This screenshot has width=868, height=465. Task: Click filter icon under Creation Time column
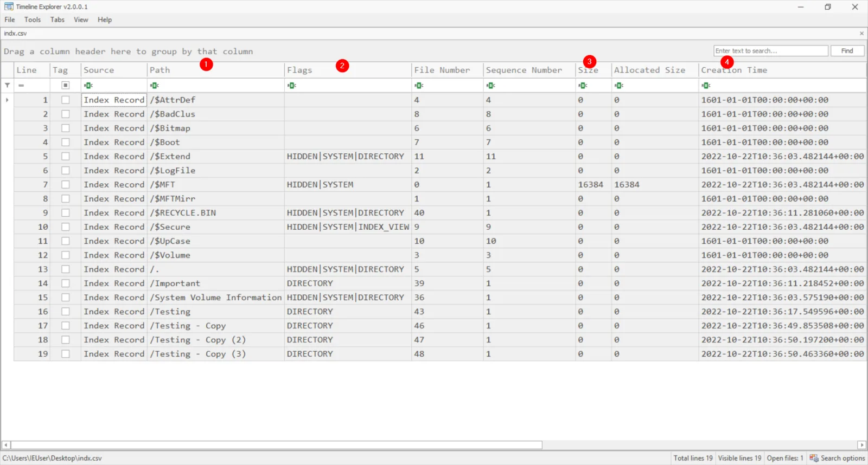pos(706,85)
